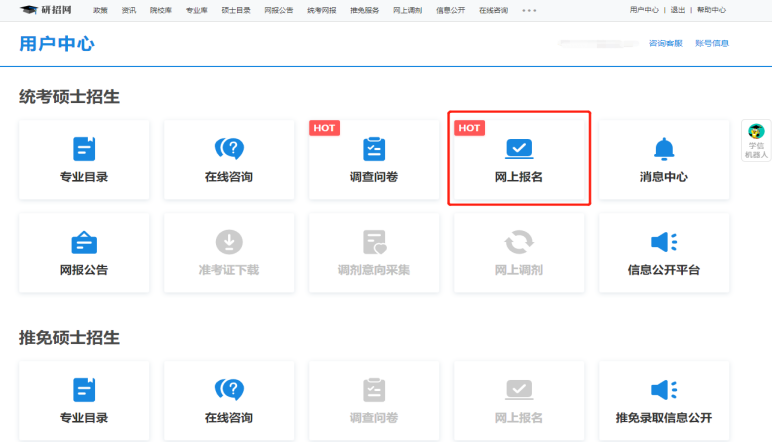
Task: Open 网报公告 in top navigation
Action: tap(279, 10)
